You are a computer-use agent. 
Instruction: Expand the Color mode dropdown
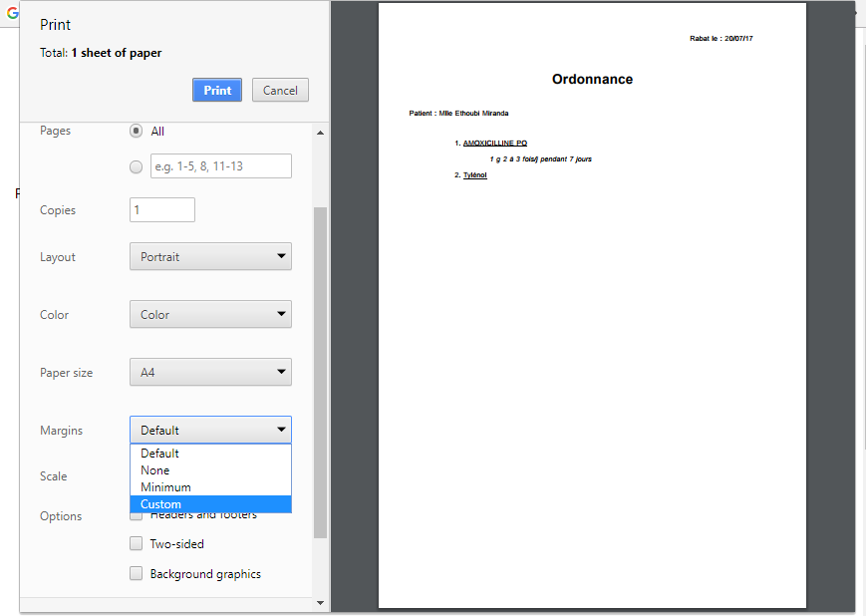[x=210, y=314]
